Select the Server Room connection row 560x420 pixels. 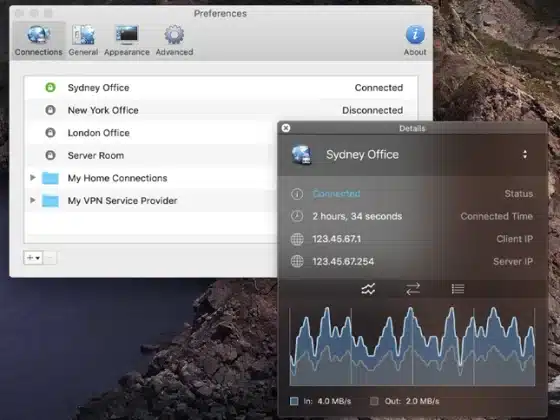(150, 155)
